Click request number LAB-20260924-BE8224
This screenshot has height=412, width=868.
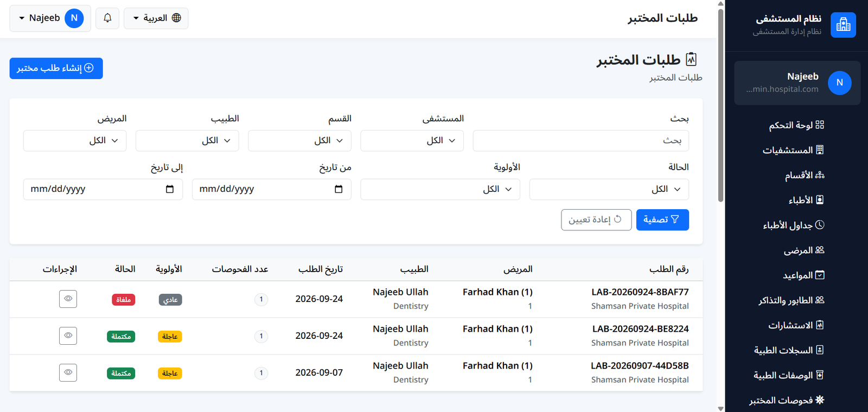click(x=641, y=329)
